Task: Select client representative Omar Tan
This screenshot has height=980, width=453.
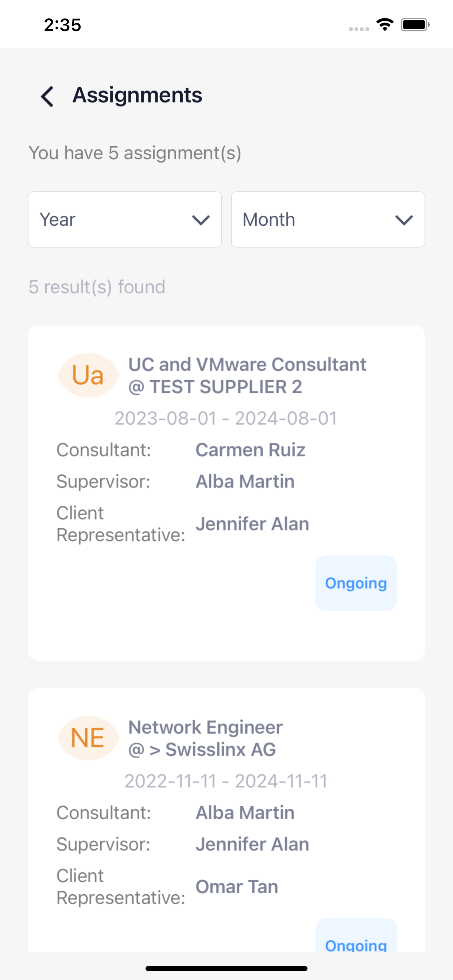Action: coord(237,887)
